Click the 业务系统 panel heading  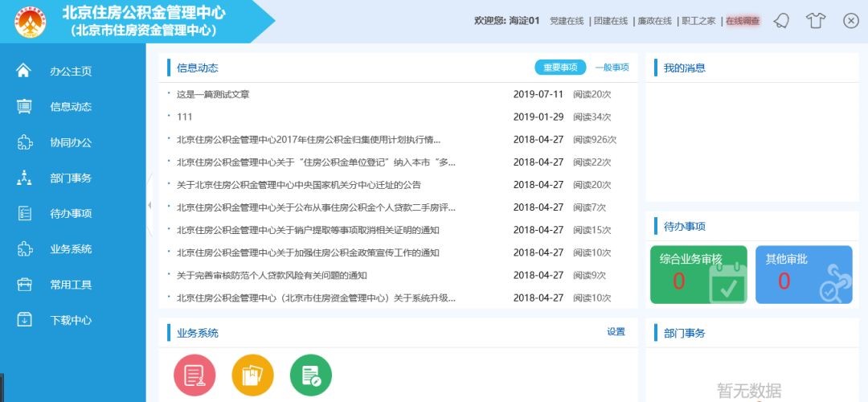[198, 334]
